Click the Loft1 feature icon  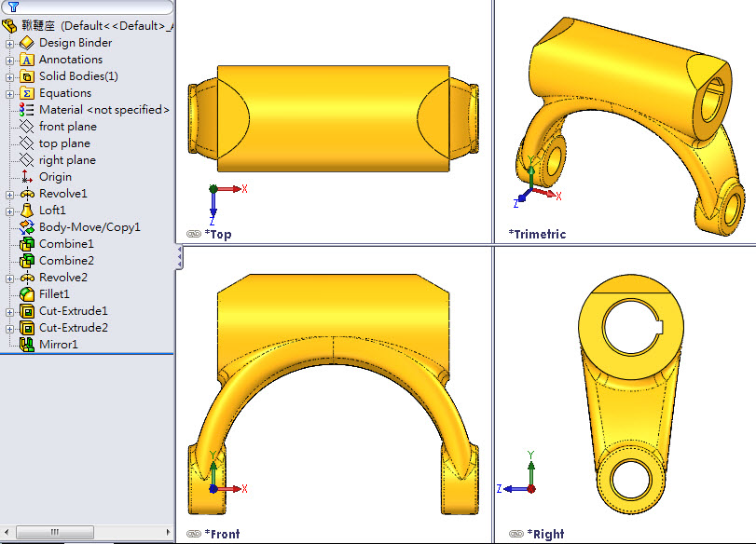[27, 211]
